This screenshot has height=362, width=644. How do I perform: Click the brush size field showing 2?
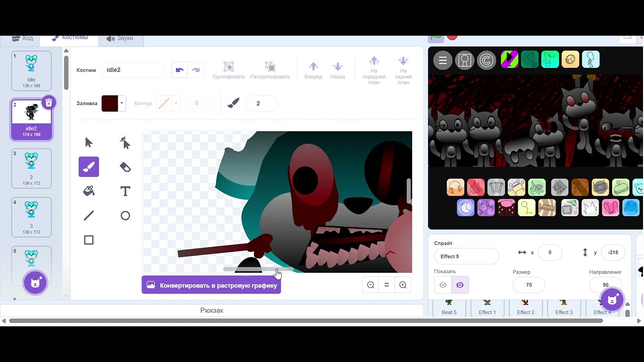point(262,103)
